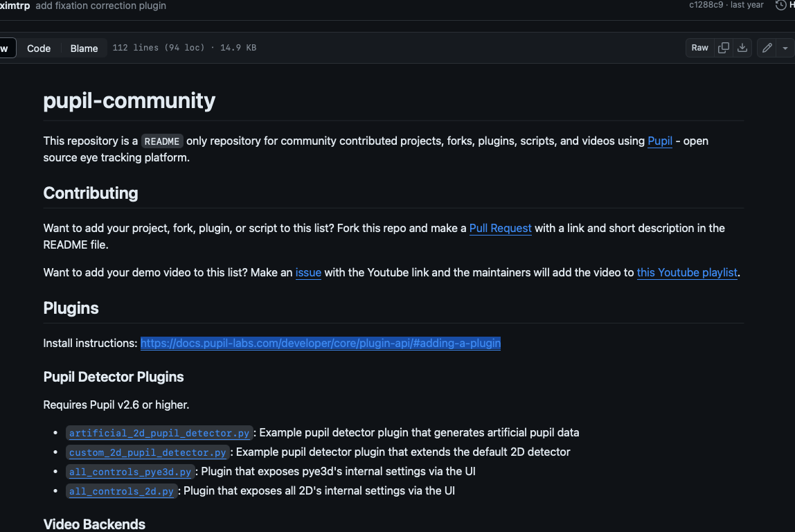This screenshot has width=795, height=532.
Task: Open more edit options dropdown arrow
Action: click(785, 48)
